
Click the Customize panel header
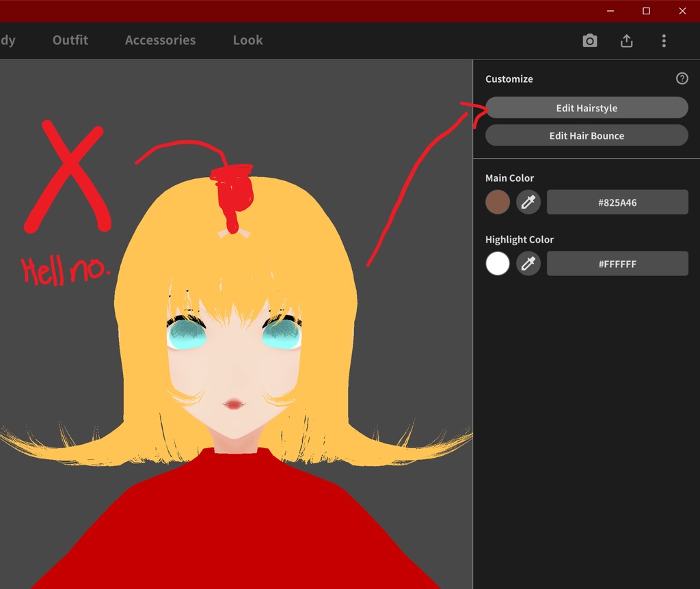click(x=509, y=79)
